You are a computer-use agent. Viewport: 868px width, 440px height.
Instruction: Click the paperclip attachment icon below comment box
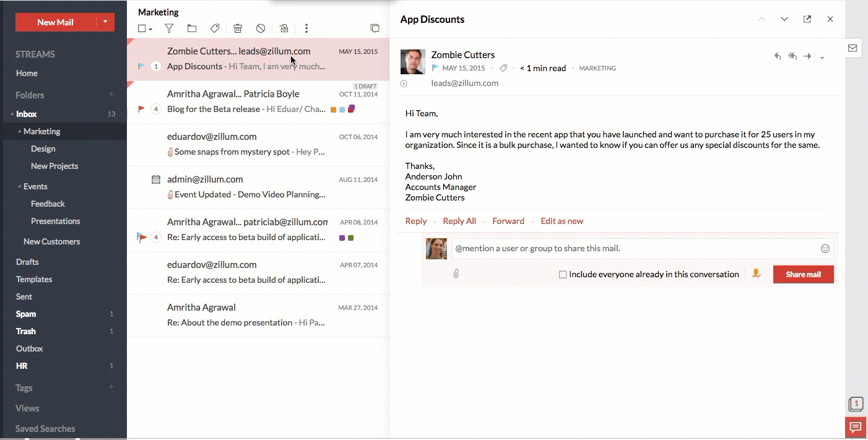[456, 274]
